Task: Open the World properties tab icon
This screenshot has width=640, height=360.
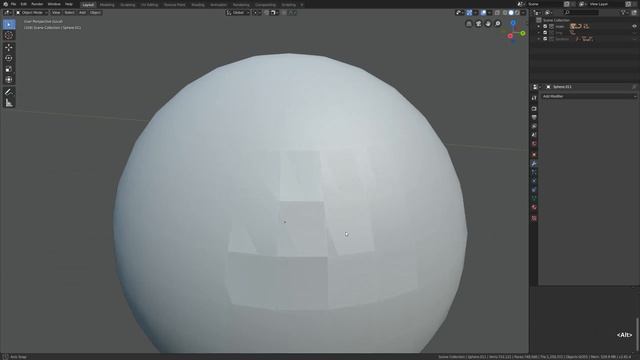Action: (534, 144)
